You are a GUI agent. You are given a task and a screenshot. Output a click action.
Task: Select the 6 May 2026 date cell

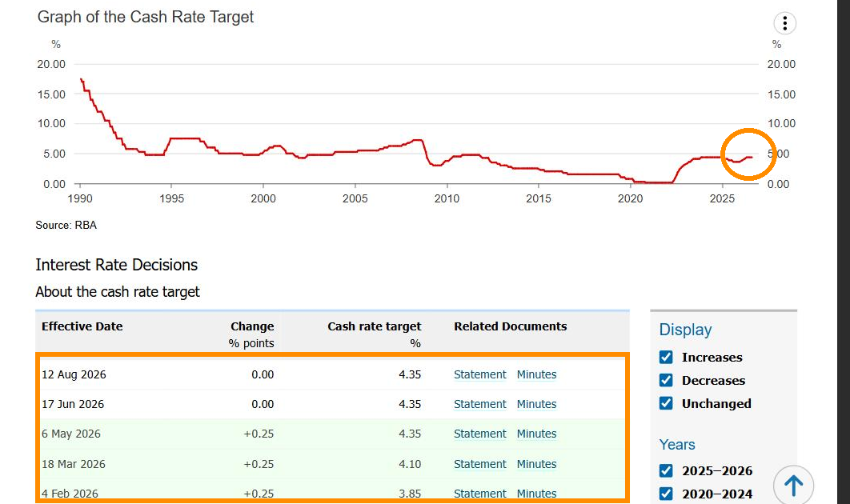click(x=71, y=434)
